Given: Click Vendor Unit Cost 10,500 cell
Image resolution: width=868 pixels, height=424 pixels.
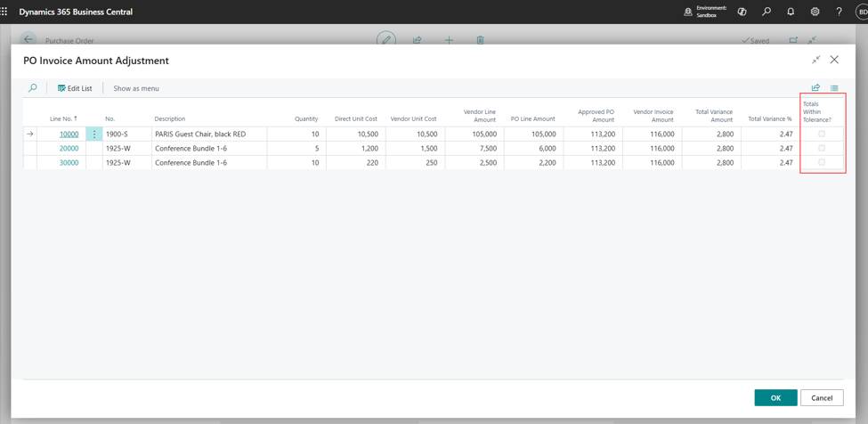Looking at the screenshot, I should [x=415, y=134].
